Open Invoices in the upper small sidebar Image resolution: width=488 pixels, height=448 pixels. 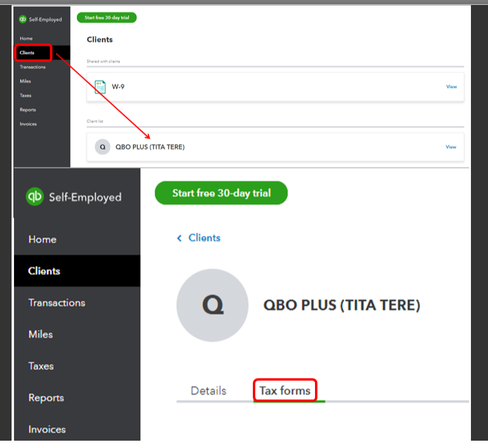point(28,124)
